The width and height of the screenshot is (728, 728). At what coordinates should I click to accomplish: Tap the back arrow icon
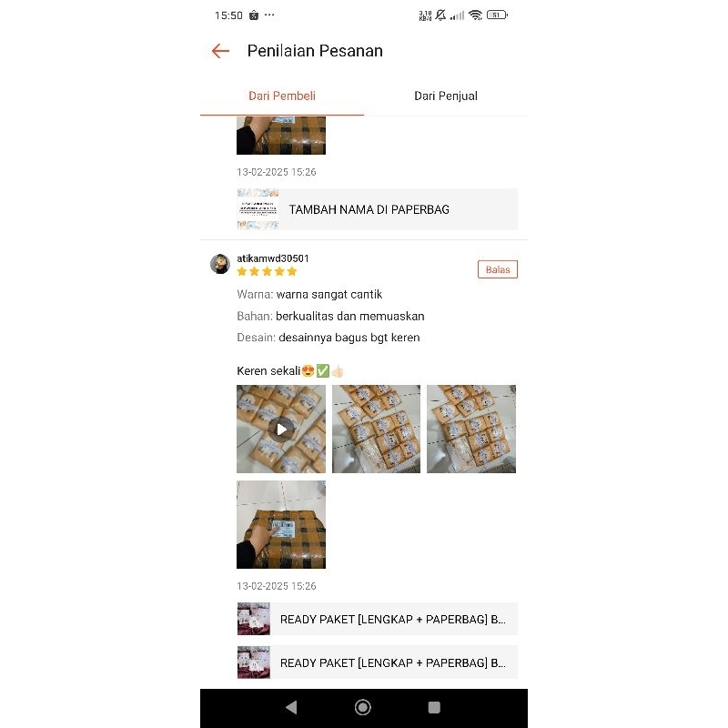click(220, 51)
